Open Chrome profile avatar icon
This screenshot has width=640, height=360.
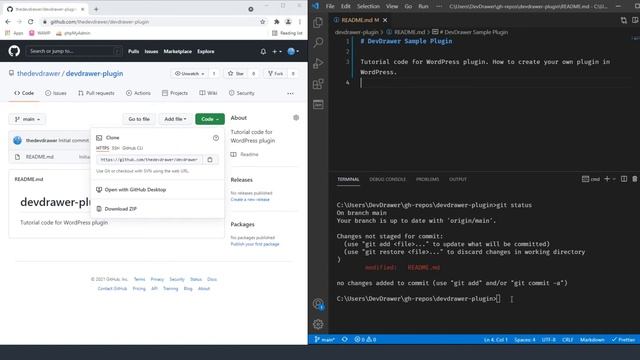(x=288, y=22)
